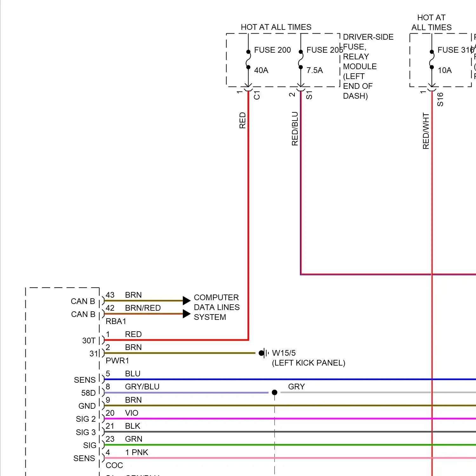Click the GND terminal label
Image resolution: width=476 pixels, height=476 pixels.
tap(87, 406)
